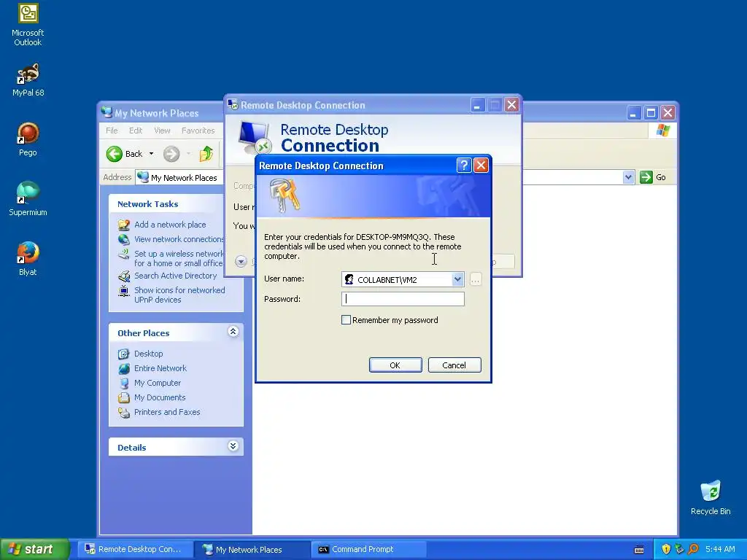This screenshot has width=747, height=560.
Task: Click the keyboard icon in taskbar
Action: pos(639,550)
